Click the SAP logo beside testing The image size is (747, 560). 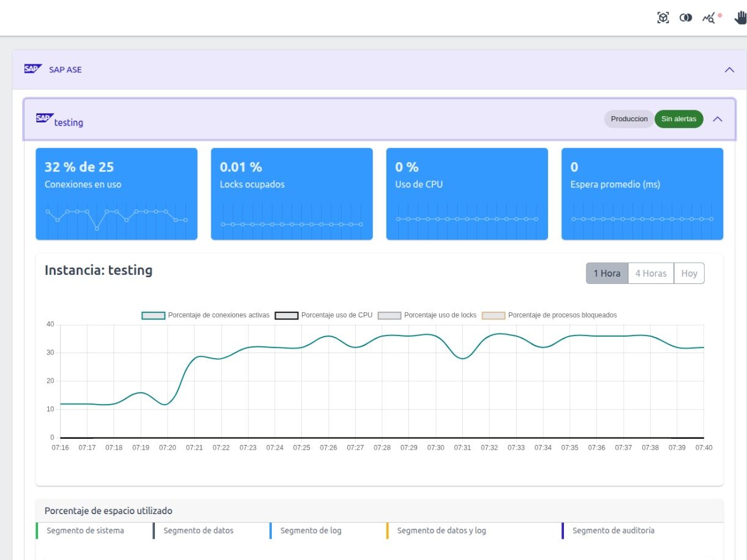tap(44, 118)
